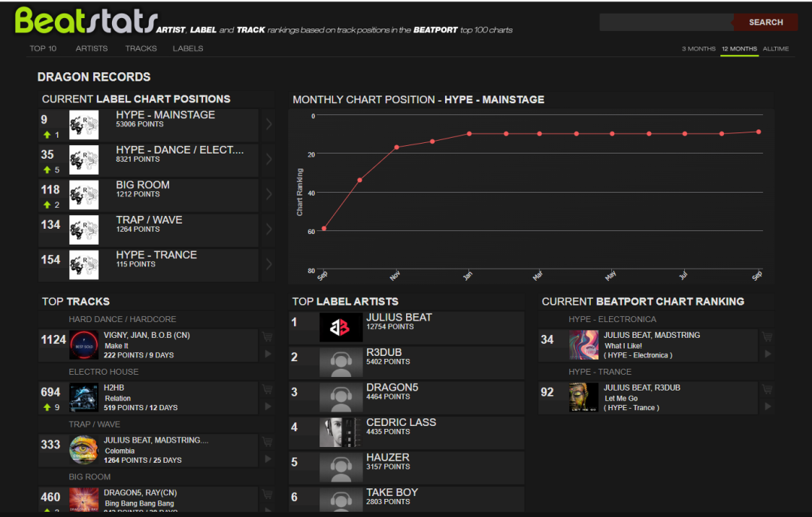Image resolution: width=812 pixels, height=517 pixels.
Task: Play the Relation track by H2HB
Action: (x=266, y=406)
